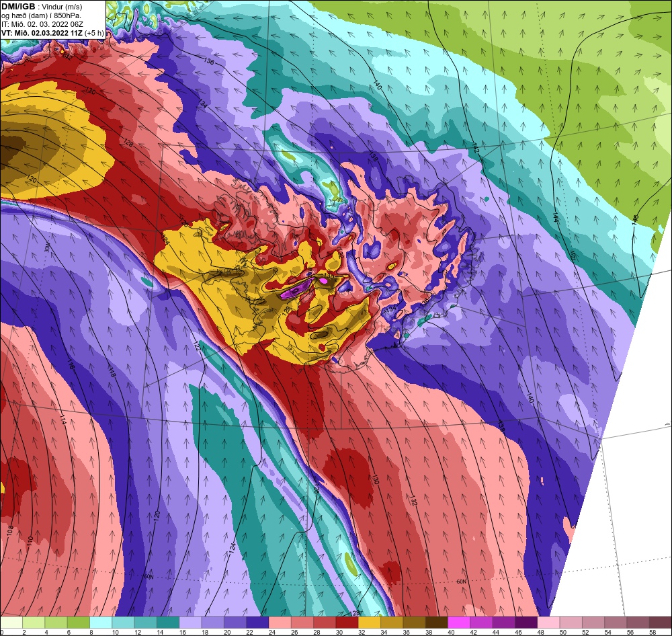Click the '142' contour height label
The height and width of the screenshot is (636, 672).
[475, 149]
